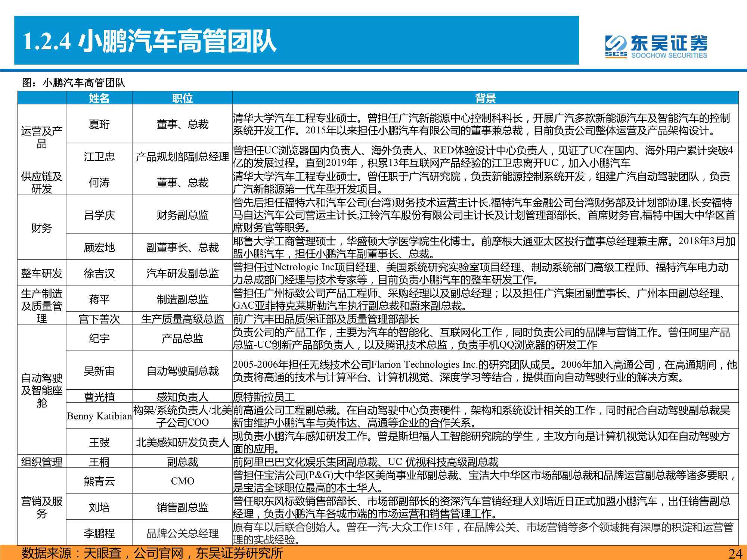
Task: Click the position cell 感知负责人
Action: click(182, 396)
